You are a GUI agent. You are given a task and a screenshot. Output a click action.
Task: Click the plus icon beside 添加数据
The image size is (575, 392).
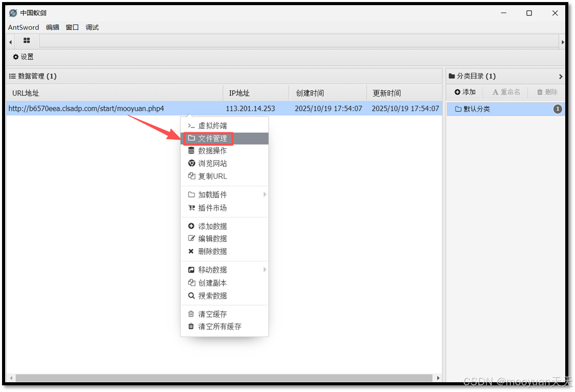click(x=191, y=226)
